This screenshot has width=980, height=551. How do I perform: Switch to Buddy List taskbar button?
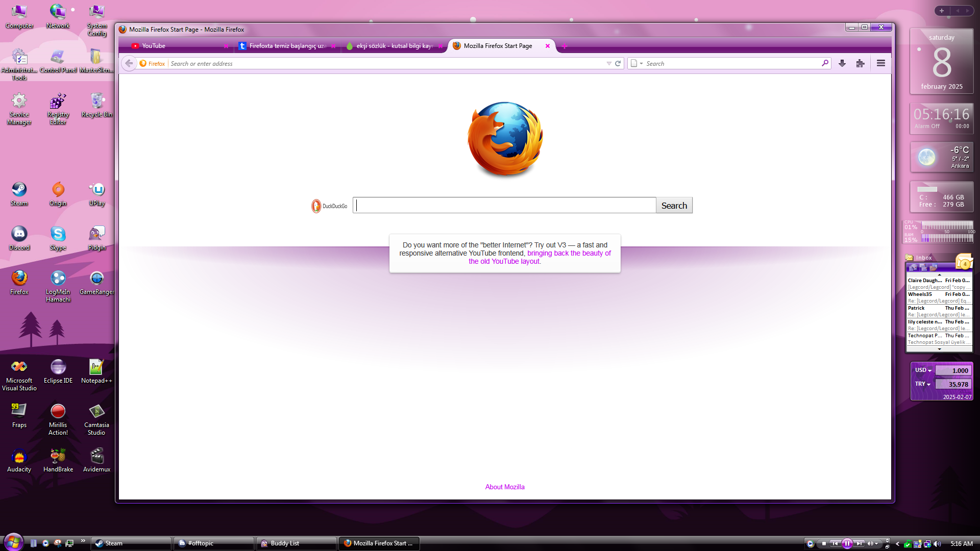coord(297,543)
